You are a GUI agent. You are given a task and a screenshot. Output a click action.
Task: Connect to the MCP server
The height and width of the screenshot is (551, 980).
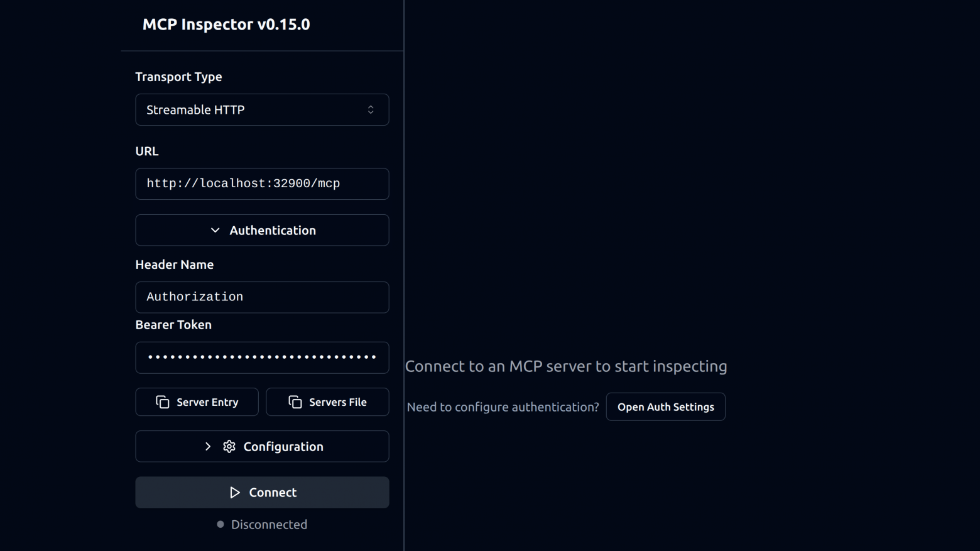point(262,493)
